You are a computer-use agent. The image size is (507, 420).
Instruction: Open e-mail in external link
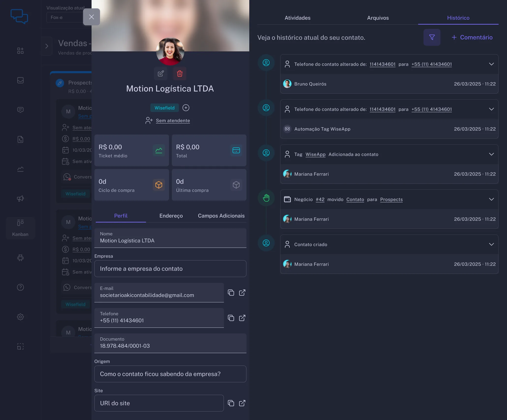pos(242,293)
